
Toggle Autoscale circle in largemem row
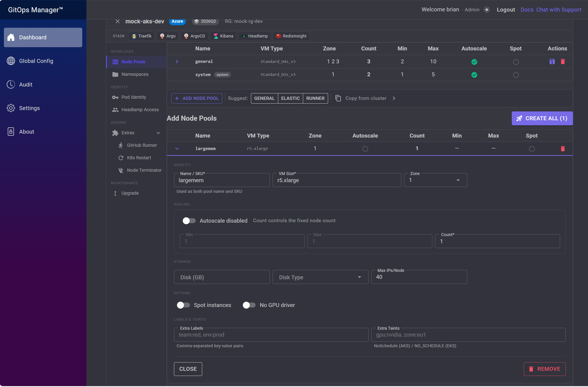(x=365, y=149)
